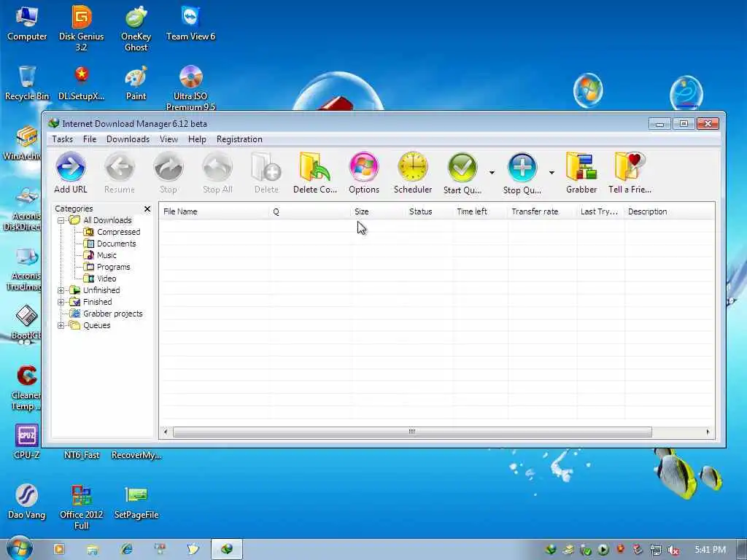The width and height of the screenshot is (747, 560).
Task: Click the scrollbar left arrow
Action: 166,432
